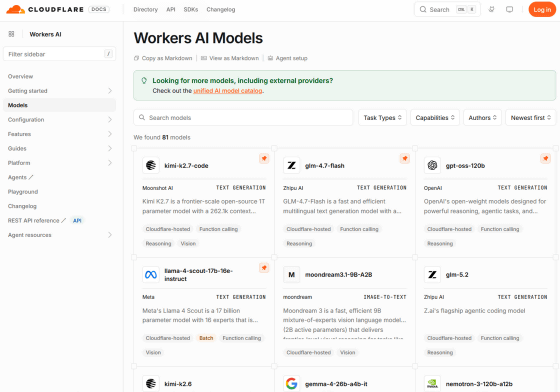560x392 pixels.
Task: Open the Agents external link in sidebar
Action: pos(21,177)
